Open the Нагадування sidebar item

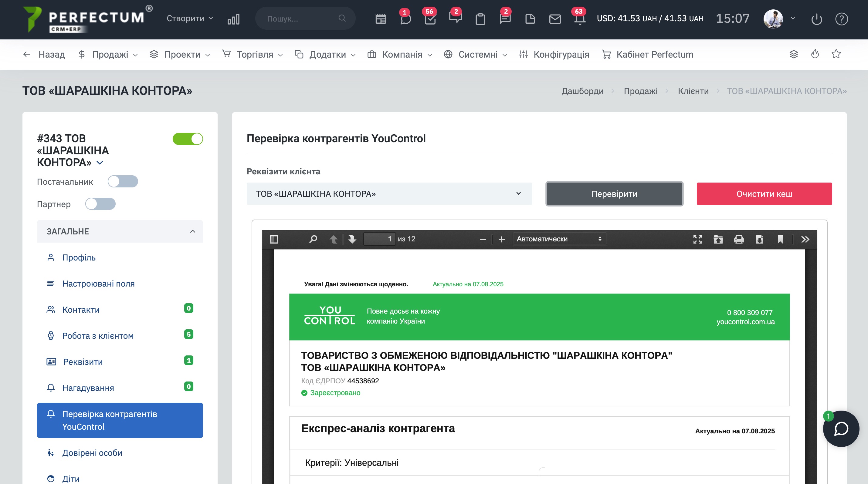(88, 388)
